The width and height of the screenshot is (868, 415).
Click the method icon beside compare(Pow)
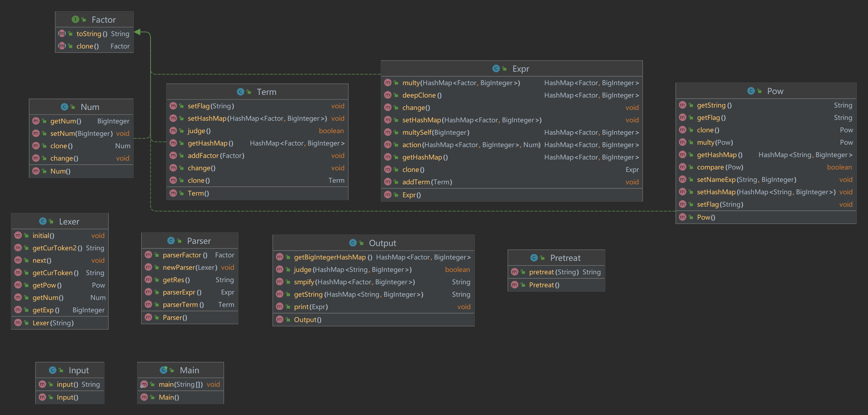[683, 167]
